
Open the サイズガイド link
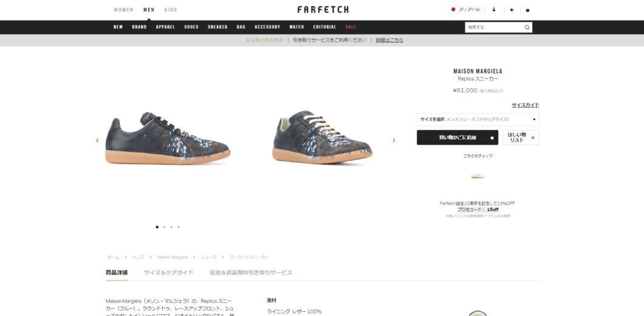coord(526,105)
